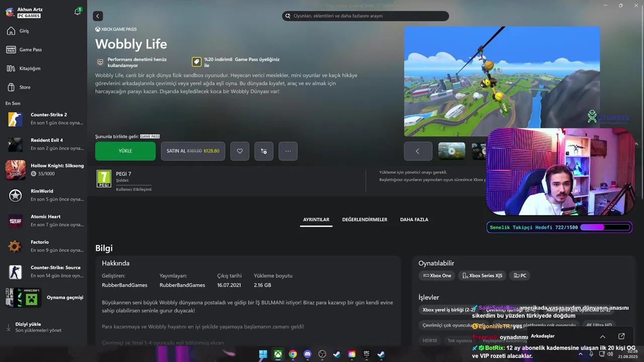The image size is (644, 362).
Task: Click the 20% discount tag icon
Action: pyautogui.click(x=197, y=62)
